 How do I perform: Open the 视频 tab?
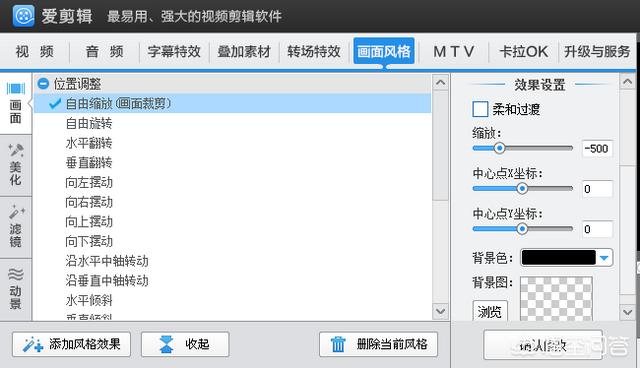coord(35,52)
